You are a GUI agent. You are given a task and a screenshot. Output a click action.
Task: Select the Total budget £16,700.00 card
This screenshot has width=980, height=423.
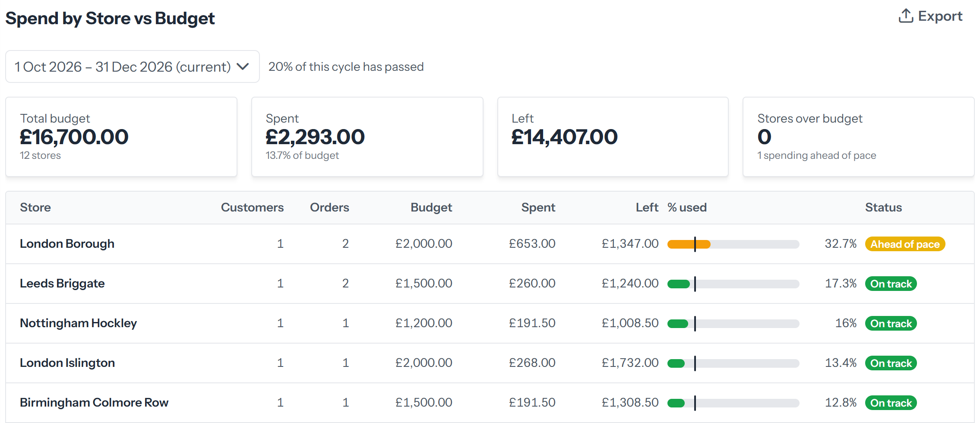click(x=121, y=137)
